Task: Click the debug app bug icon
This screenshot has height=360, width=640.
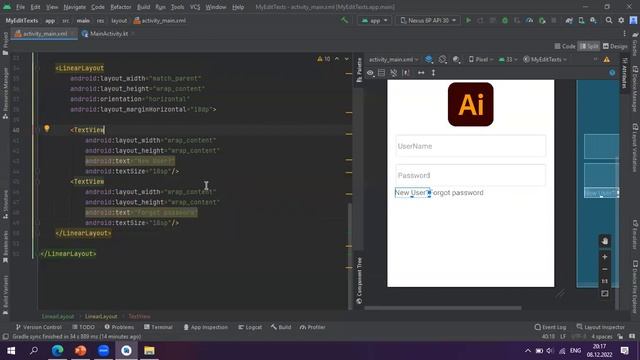Action: [505, 20]
